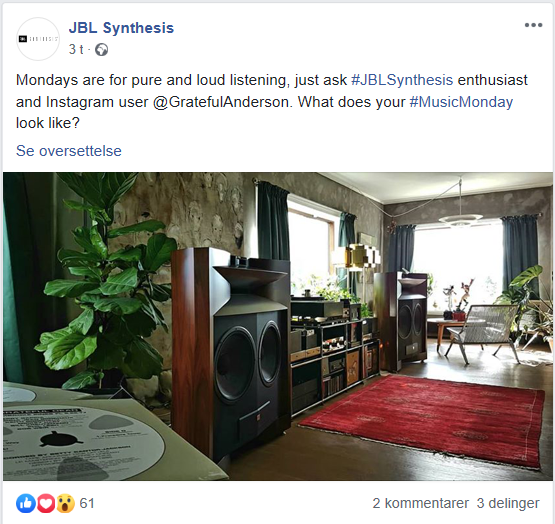The height and width of the screenshot is (524, 555).
Task: Click the blue thumbs-up Like reaction icon
Action: click(x=25, y=503)
